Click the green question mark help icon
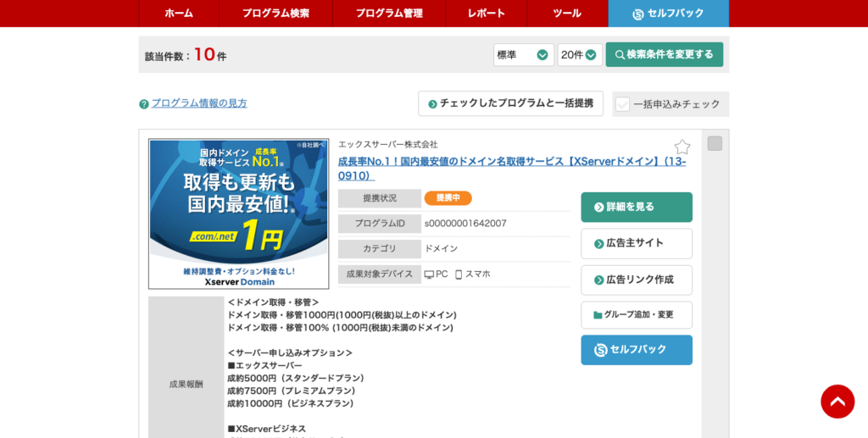This screenshot has width=868, height=438. (144, 104)
